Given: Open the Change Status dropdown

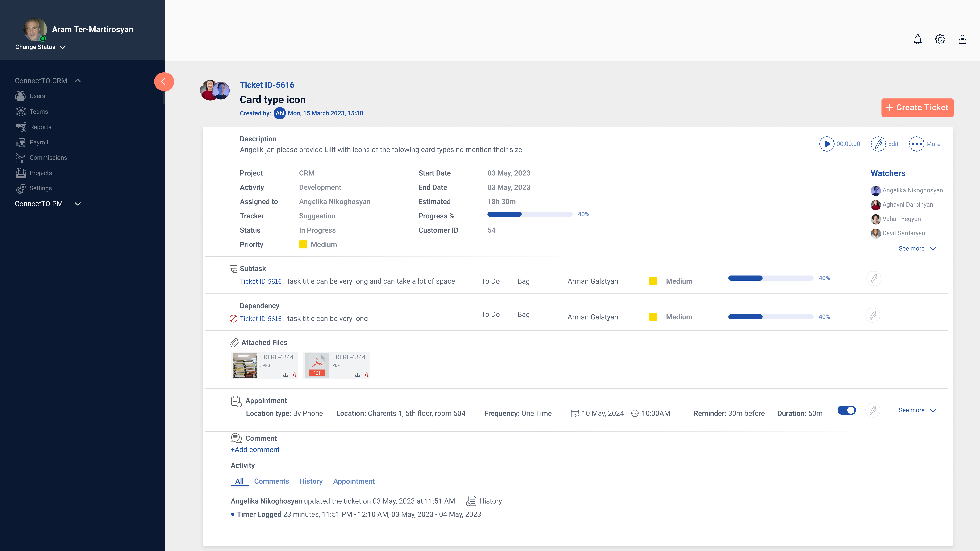Looking at the screenshot, I should coord(41,47).
